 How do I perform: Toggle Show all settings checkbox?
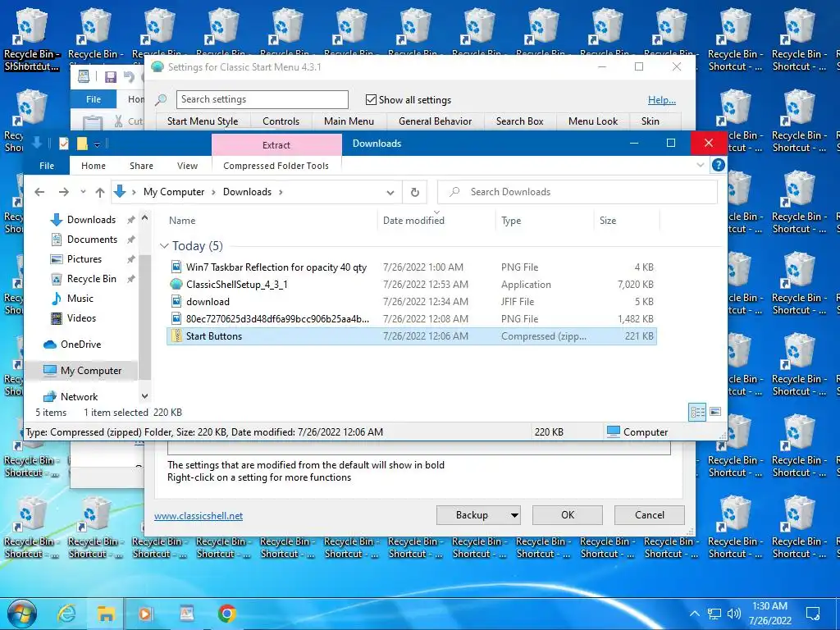pos(371,99)
